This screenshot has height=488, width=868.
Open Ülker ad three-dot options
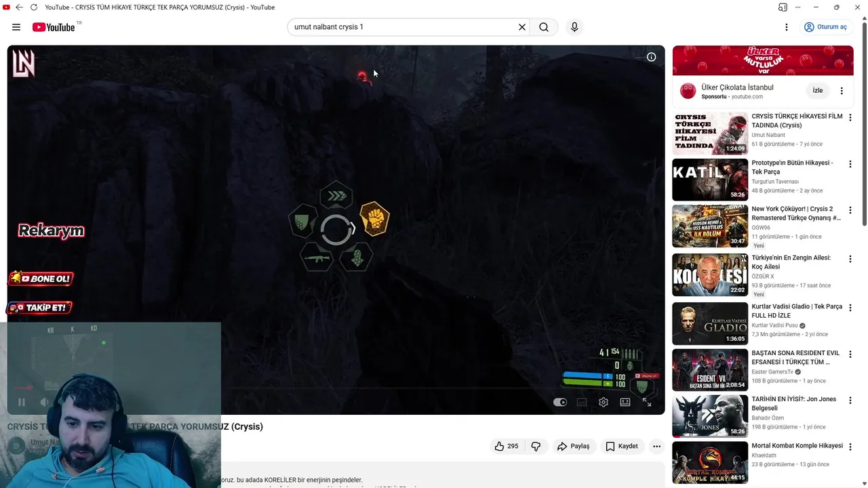point(842,91)
